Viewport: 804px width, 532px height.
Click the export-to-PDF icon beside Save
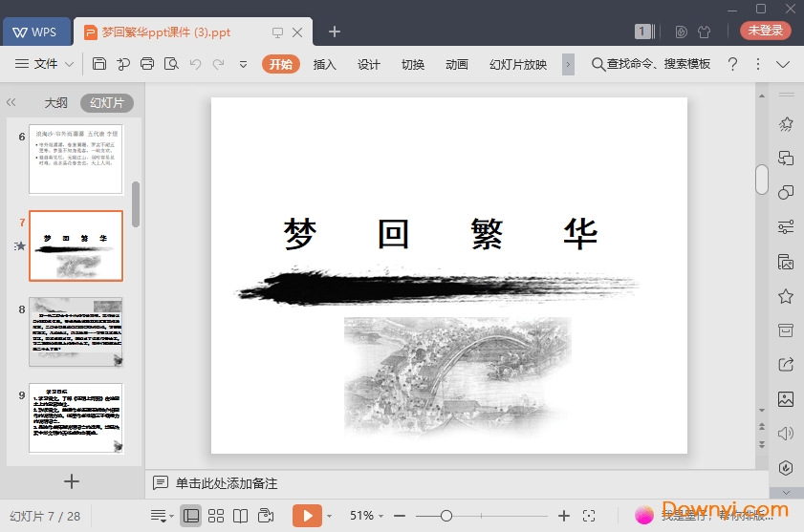tap(123, 64)
